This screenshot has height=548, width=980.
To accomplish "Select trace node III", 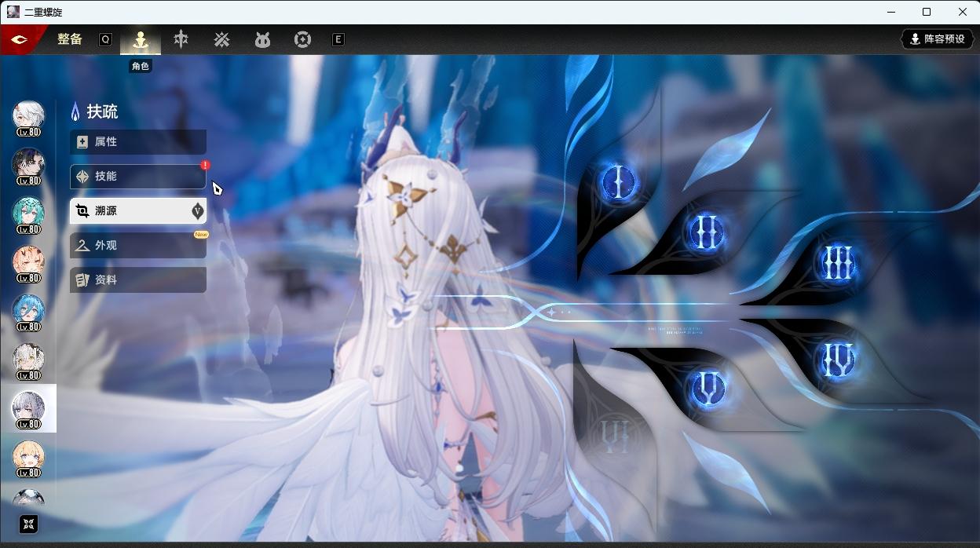I will [x=837, y=264].
